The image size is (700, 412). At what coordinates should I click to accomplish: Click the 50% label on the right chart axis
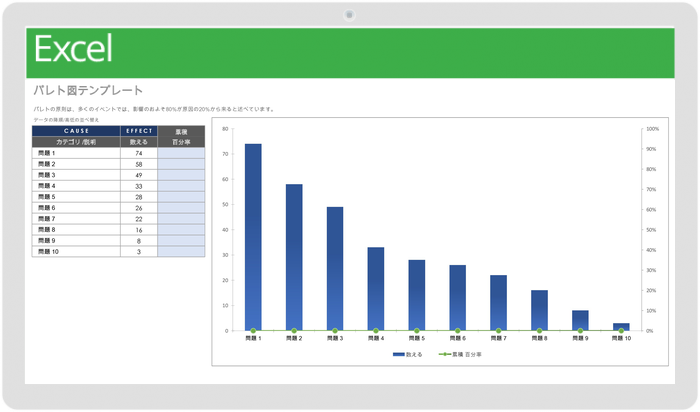tap(651, 230)
